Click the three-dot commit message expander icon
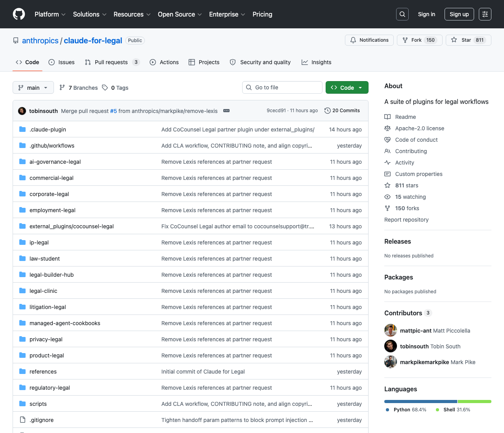This screenshot has height=433, width=504. click(x=226, y=111)
